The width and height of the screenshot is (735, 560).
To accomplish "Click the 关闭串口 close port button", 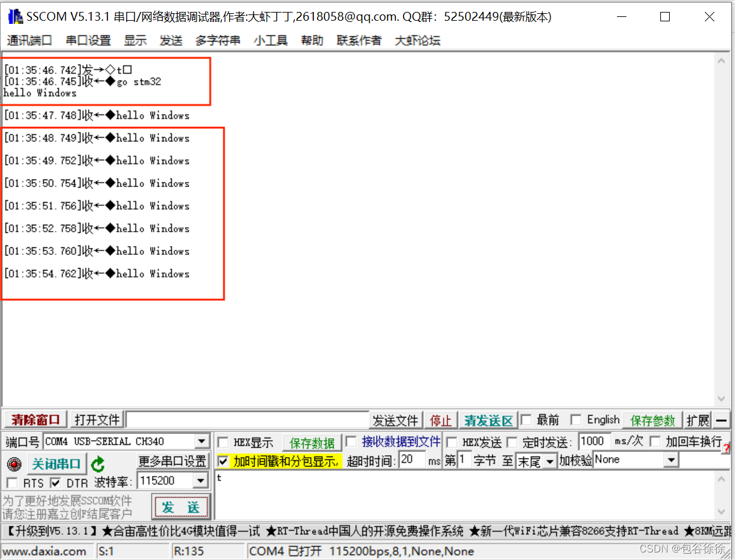I will (x=56, y=463).
